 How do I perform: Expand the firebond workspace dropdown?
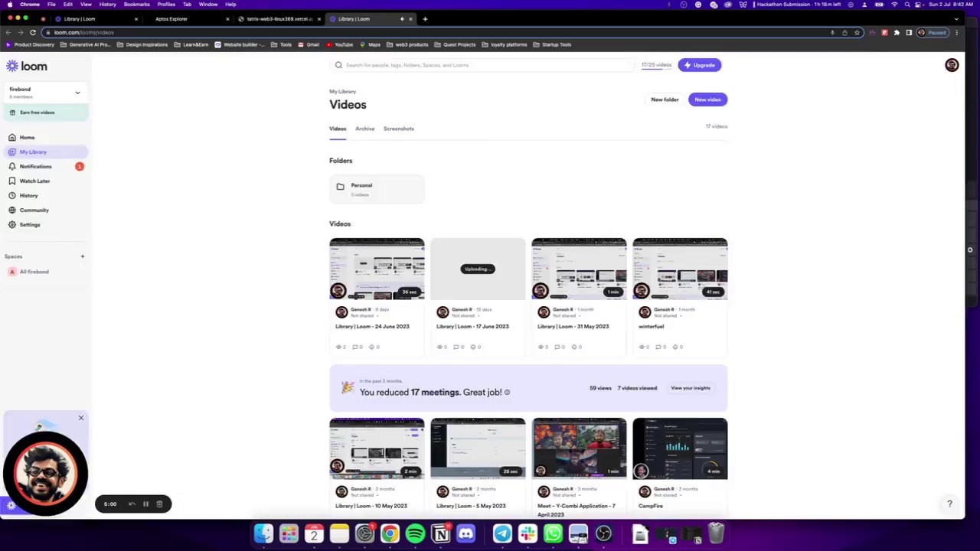pyautogui.click(x=77, y=93)
